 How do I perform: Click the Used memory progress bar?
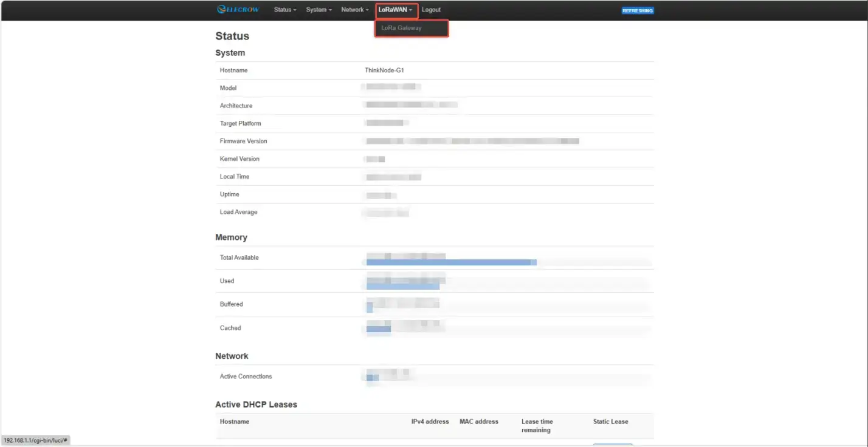(402, 285)
